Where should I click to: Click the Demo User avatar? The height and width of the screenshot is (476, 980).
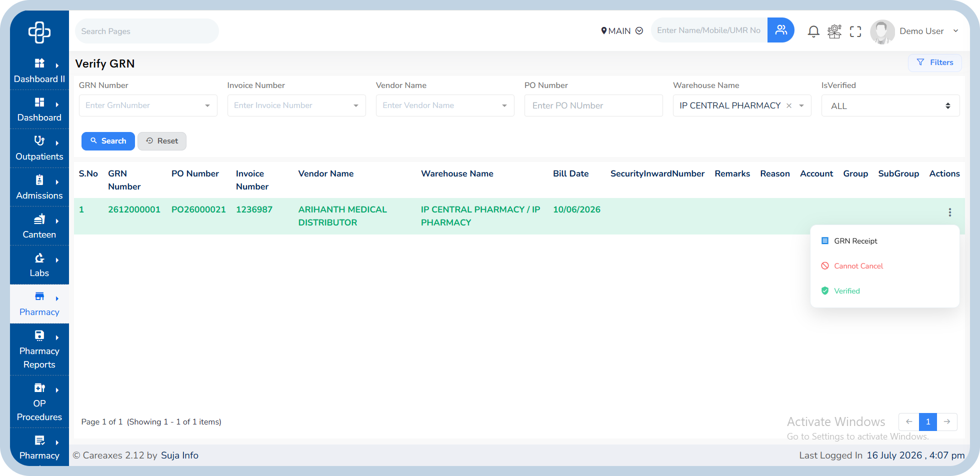click(x=882, y=31)
